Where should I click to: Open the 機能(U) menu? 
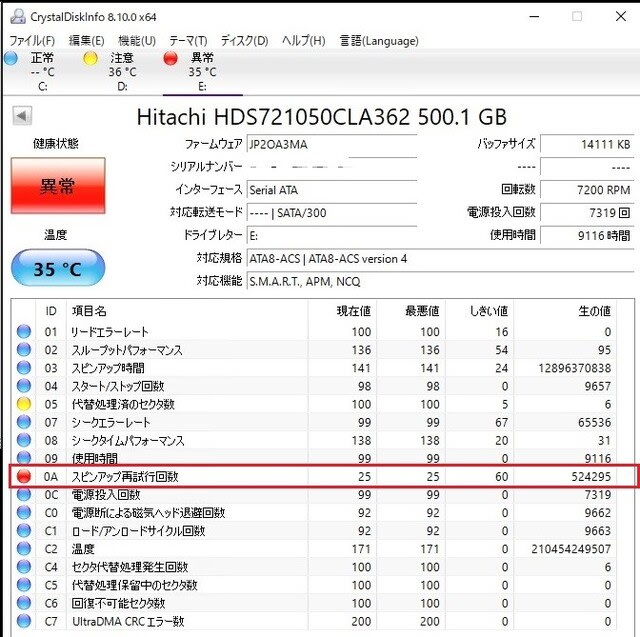137,41
